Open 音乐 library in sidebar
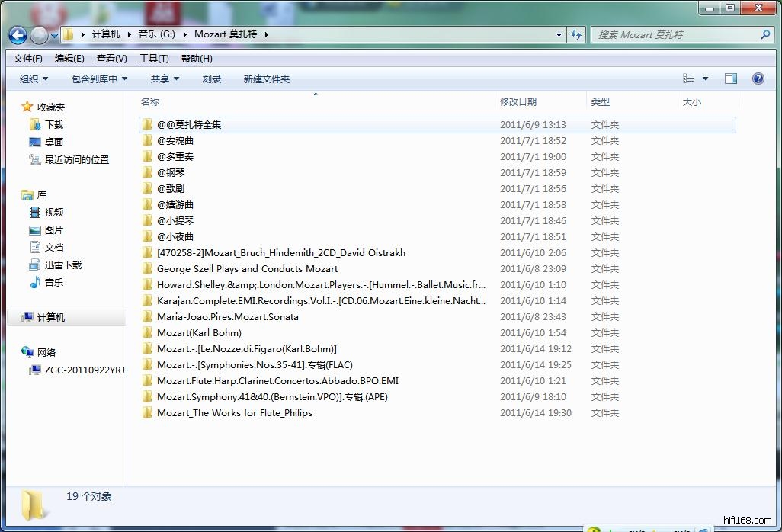This screenshot has width=782, height=532. (x=53, y=282)
